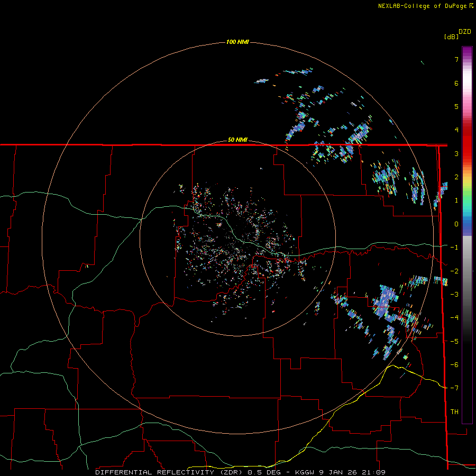
Task: Click the -5 value on color scale
Action: coord(454,342)
